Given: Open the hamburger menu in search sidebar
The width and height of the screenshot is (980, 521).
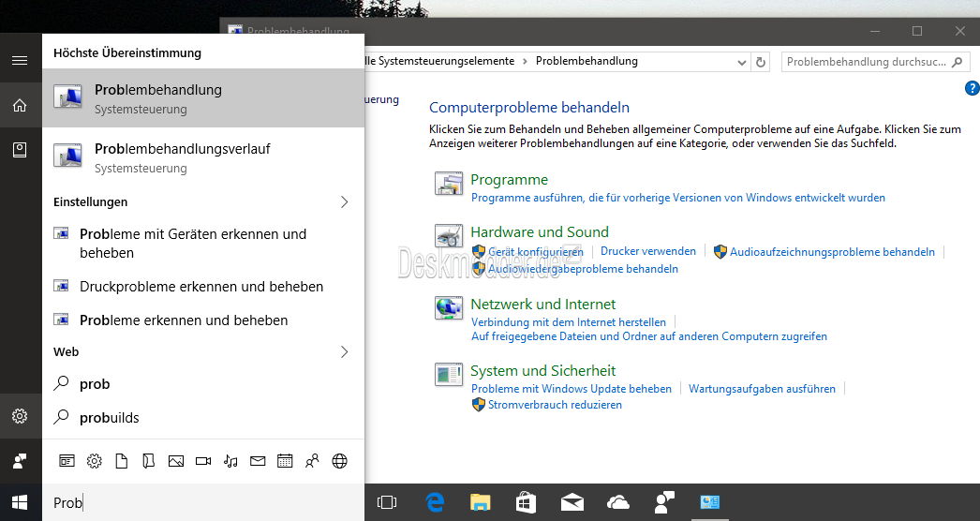Looking at the screenshot, I should [x=20, y=61].
